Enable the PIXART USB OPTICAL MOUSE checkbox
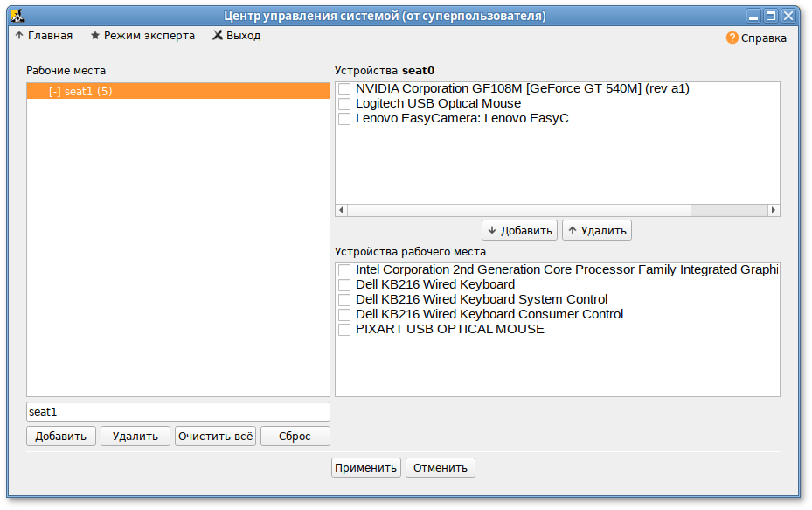Viewport: 812px width, 510px height. point(344,330)
